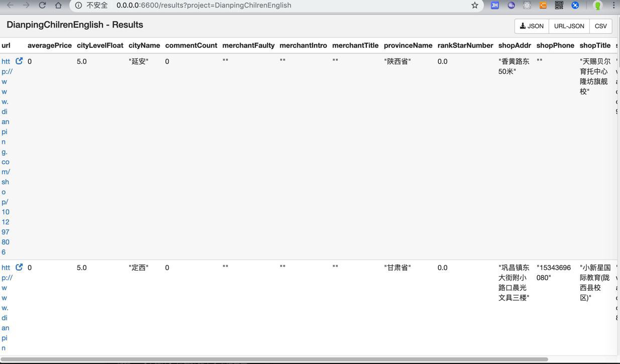
Task: View site security info icon
Action: 79,5
